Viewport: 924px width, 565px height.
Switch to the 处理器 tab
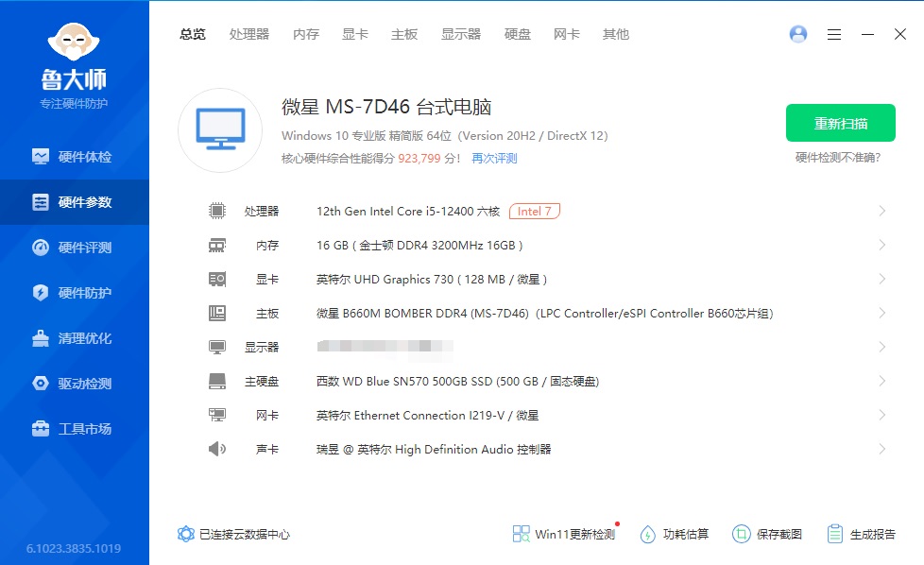[249, 34]
